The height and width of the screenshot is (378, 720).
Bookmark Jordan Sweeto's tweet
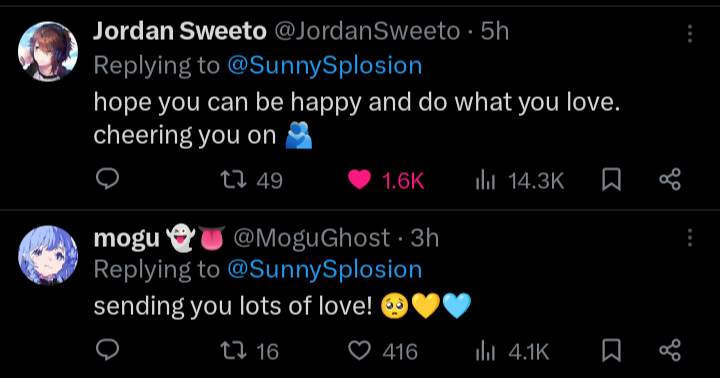pyautogui.click(x=611, y=180)
